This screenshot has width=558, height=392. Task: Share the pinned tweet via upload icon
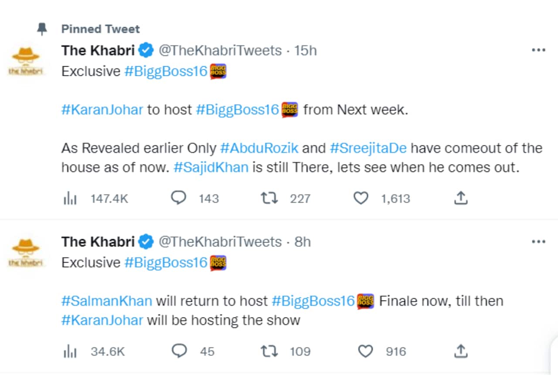point(461,199)
